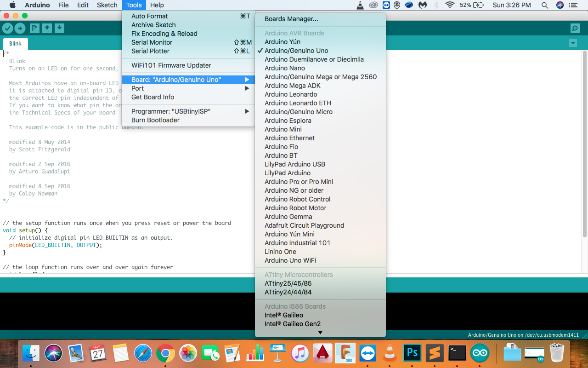Screen dimensions: 588x368
Task: Open Boards Manager...
Action: [320, 19]
